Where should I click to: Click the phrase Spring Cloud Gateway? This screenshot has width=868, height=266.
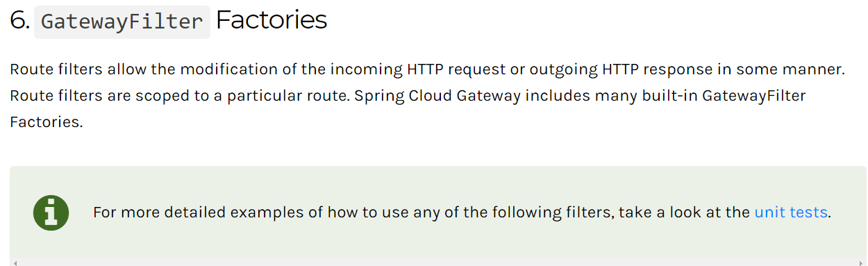pos(437,96)
